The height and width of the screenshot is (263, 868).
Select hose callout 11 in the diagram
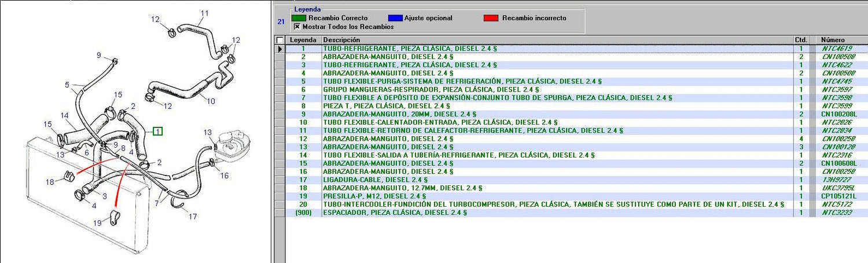204,13
